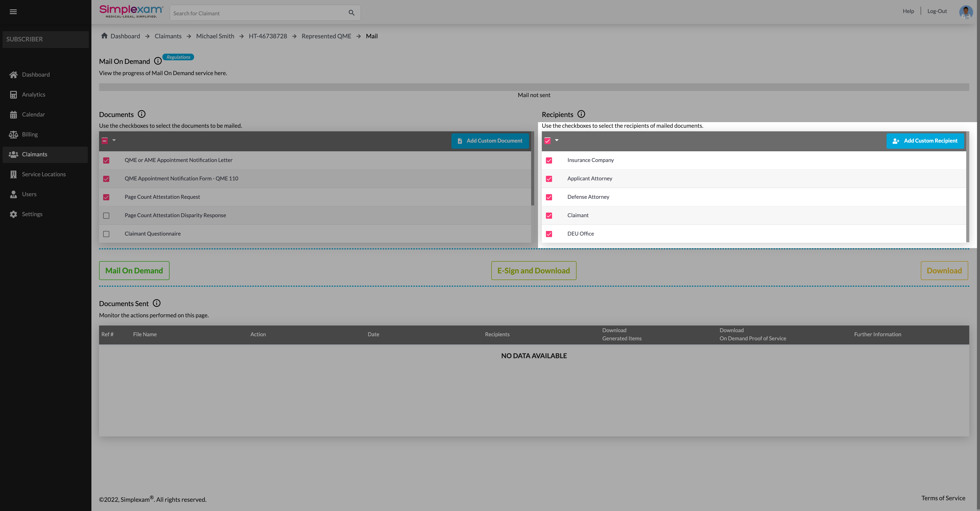Expand the recipients select-all dropdown arrow
980x511 pixels.
(x=557, y=140)
